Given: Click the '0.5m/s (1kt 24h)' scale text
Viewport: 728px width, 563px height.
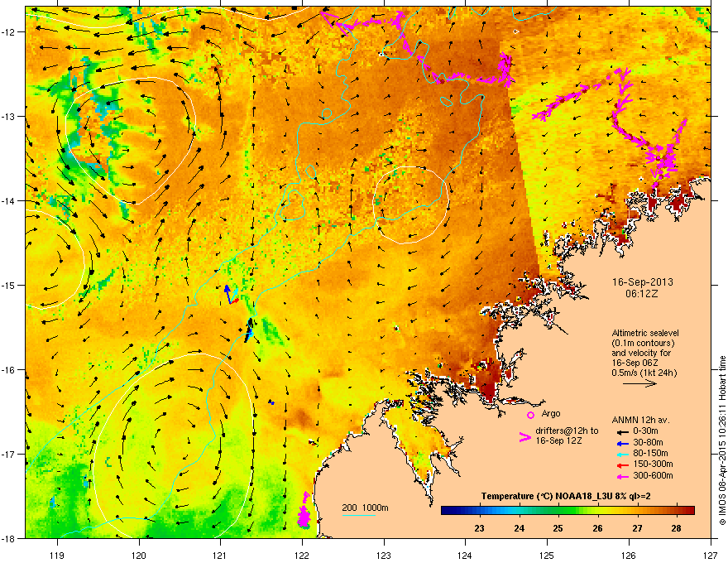Looking at the screenshot, I should 644,373.
